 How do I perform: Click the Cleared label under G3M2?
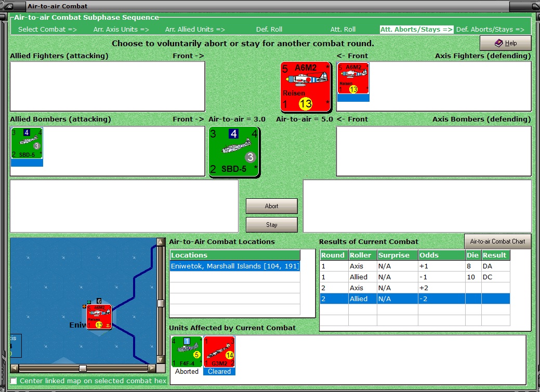pyautogui.click(x=219, y=371)
